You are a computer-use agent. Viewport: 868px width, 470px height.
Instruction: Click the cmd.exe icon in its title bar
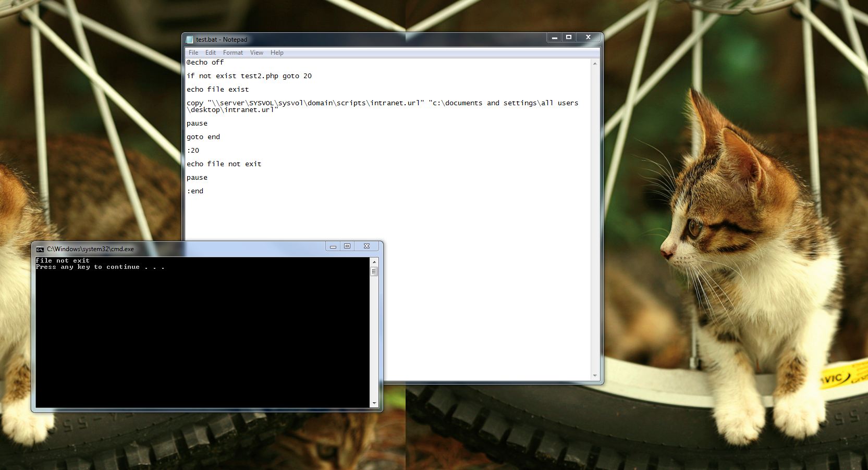pyautogui.click(x=40, y=249)
